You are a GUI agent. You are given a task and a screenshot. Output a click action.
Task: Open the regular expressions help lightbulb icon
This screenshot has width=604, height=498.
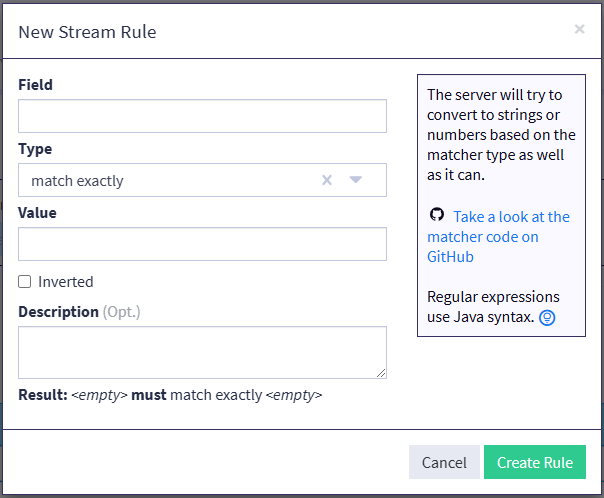coord(547,318)
